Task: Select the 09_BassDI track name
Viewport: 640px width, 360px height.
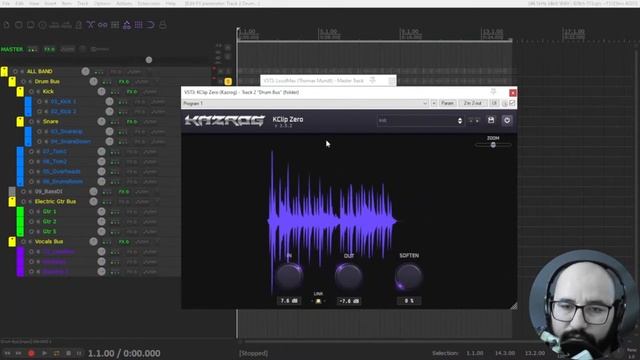Action: click(x=49, y=191)
